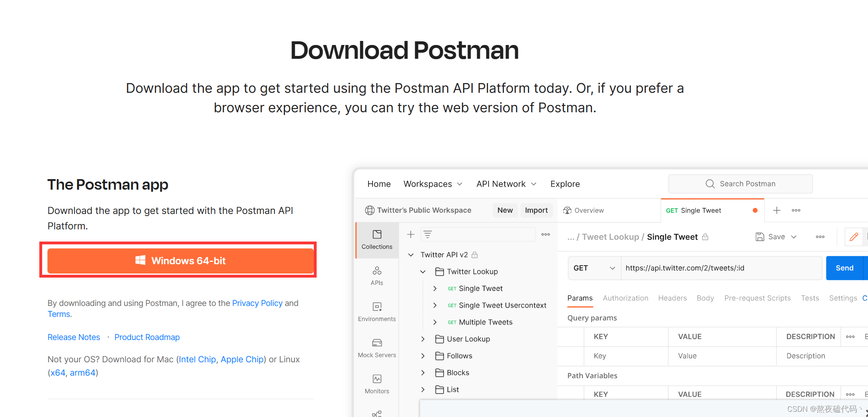Click the Search Postman field
Screen dimensions: 868x417
(741, 184)
